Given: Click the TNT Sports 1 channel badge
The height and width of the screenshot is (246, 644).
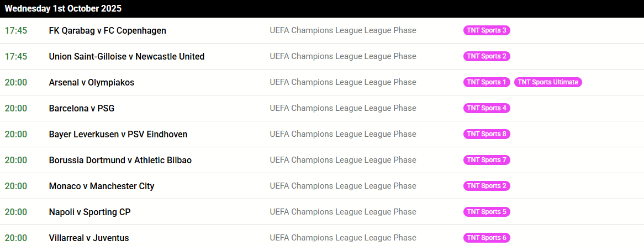Looking at the screenshot, I should 487,82.
